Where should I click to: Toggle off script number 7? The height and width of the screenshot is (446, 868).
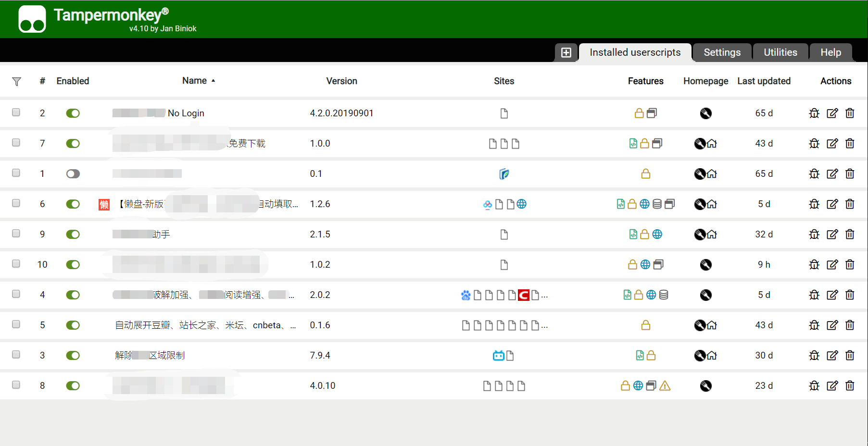73,144
